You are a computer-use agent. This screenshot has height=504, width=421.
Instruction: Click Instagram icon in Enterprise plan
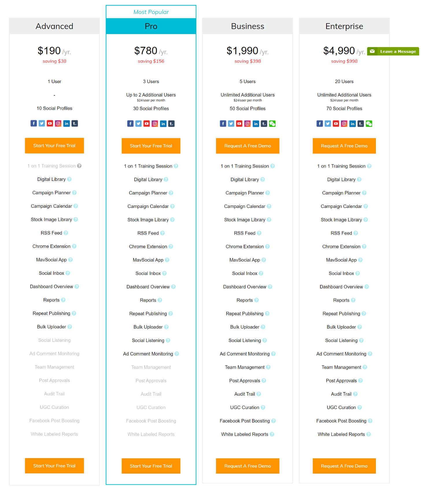pyautogui.click(x=344, y=124)
